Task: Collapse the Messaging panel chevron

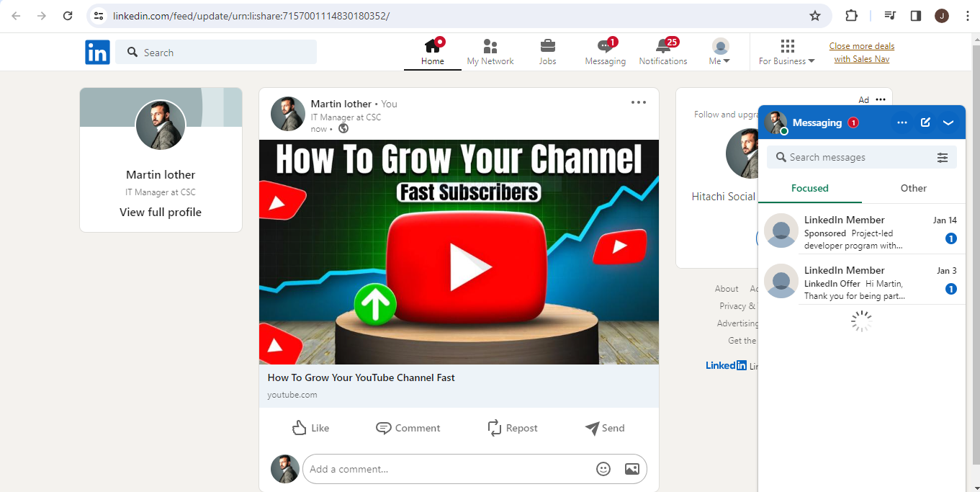Action: (948, 122)
